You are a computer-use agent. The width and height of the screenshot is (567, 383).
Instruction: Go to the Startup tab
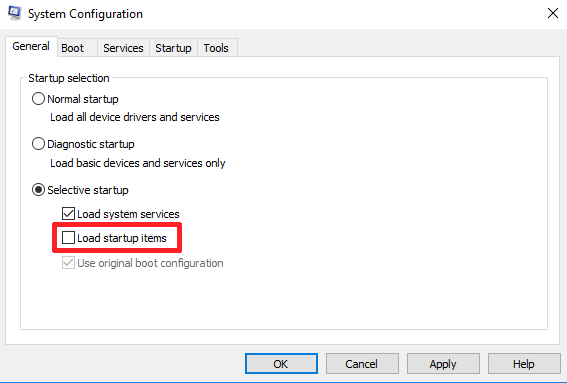[x=173, y=48]
